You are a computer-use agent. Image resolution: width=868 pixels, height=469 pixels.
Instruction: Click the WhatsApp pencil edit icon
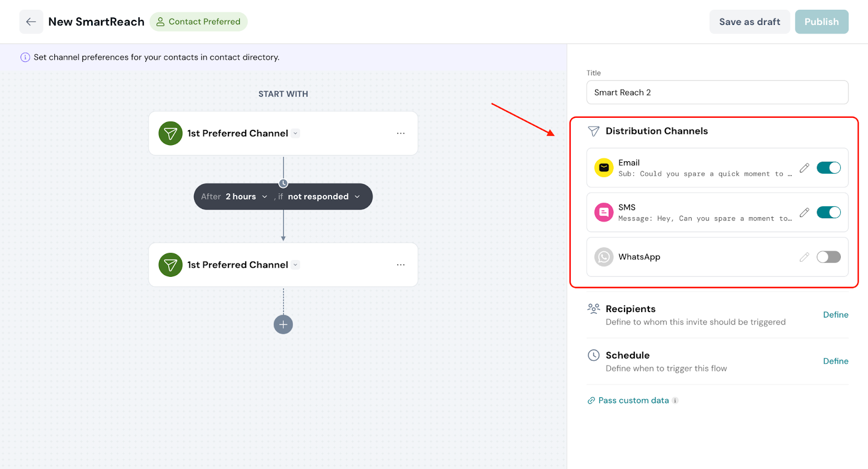(x=804, y=257)
